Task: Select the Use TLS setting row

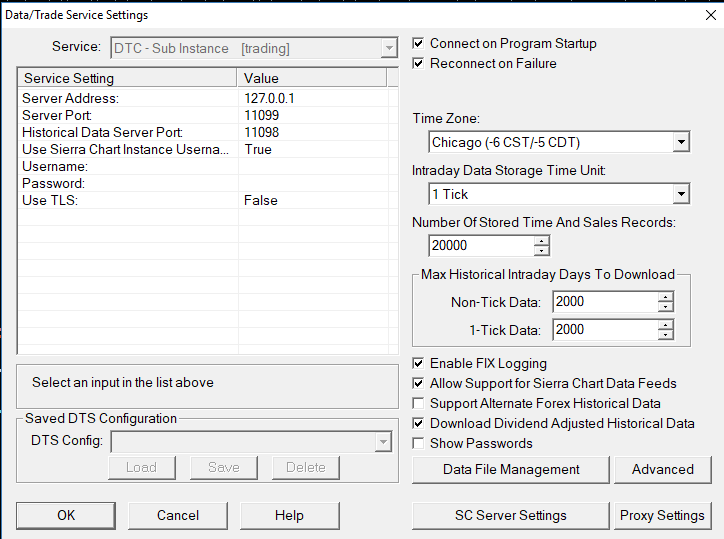Action: pos(50,200)
